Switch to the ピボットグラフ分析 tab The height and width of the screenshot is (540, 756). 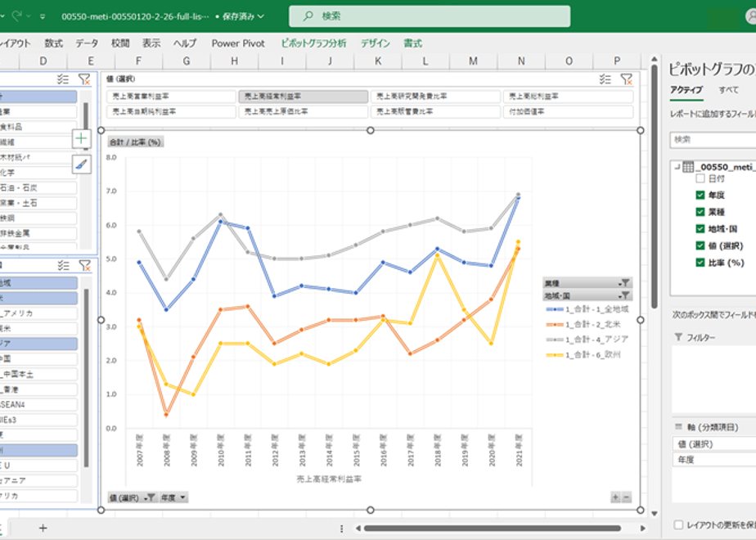coord(313,43)
